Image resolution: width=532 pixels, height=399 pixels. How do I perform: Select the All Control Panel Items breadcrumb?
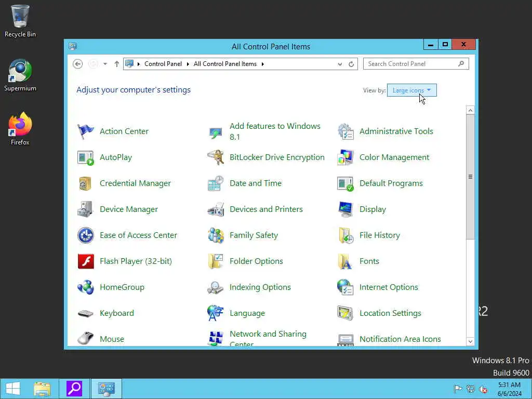[x=225, y=64]
